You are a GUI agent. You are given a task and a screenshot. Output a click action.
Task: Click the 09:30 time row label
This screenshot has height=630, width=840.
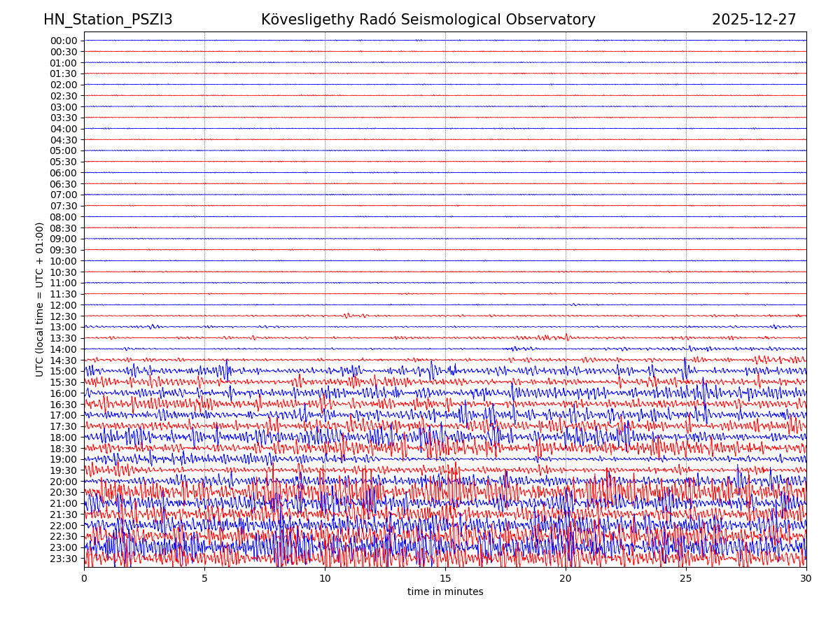coord(63,250)
